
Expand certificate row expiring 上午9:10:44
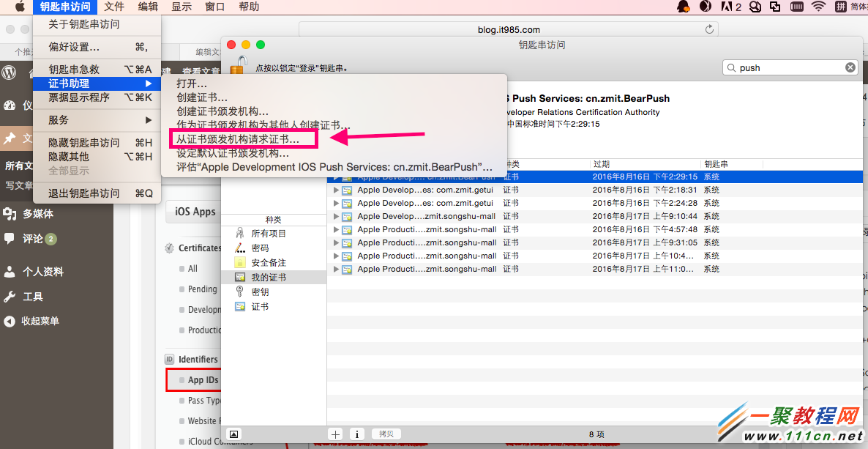pyautogui.click(x=335, y=216)
